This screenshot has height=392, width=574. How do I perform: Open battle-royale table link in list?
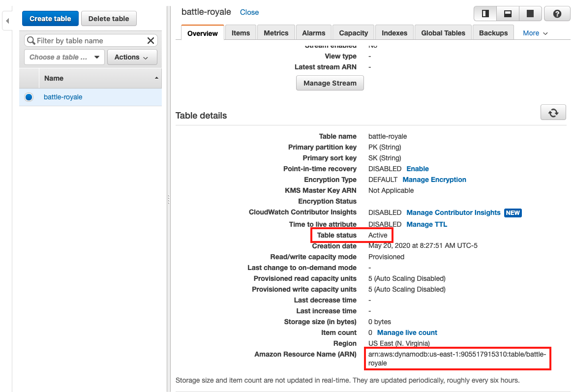63,97
